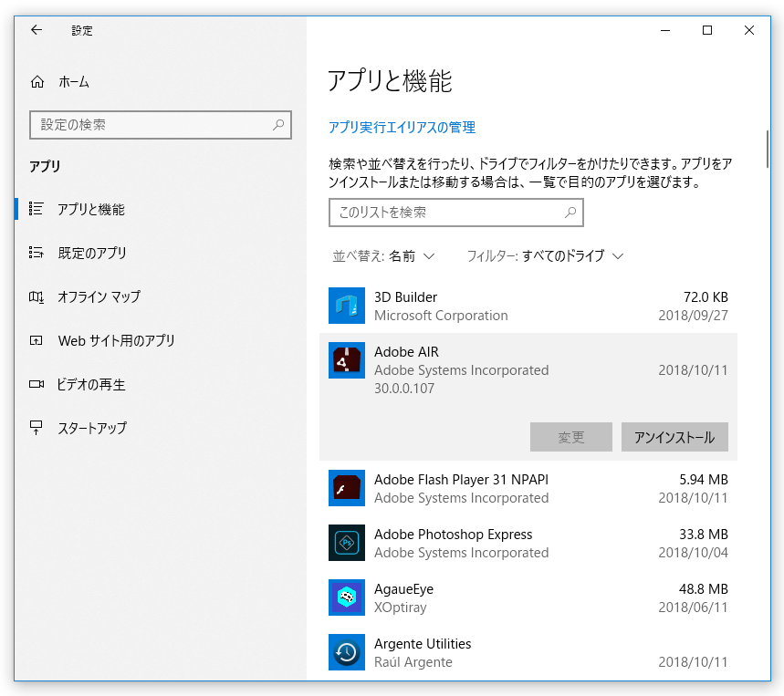
Task: Click the オフライン マップ map icon
Action: point(36,296)
